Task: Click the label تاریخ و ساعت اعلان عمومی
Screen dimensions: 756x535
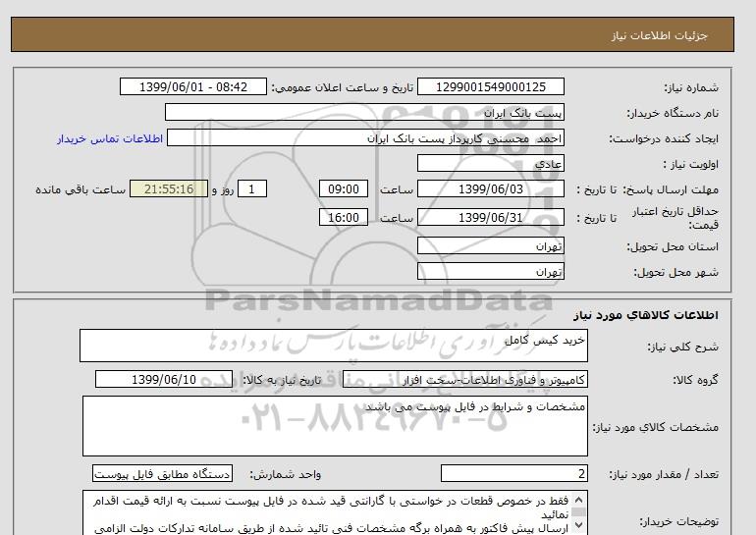Action: (x=343, y=87)
